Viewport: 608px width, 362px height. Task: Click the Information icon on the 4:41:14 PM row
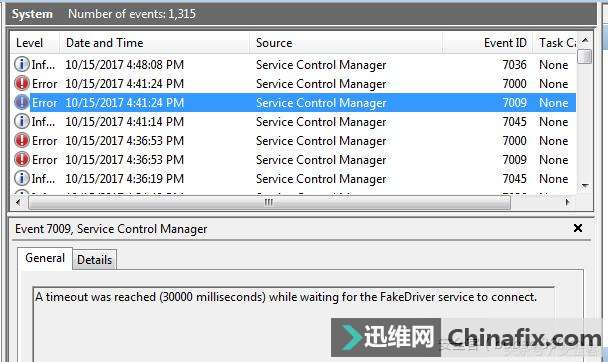pos(22,121)
